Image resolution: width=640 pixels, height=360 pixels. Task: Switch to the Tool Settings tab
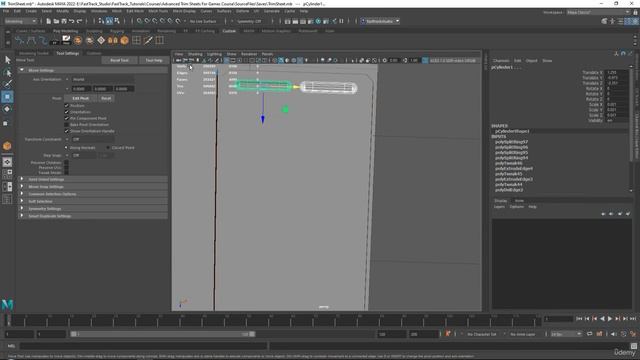(x=67, y=53)
